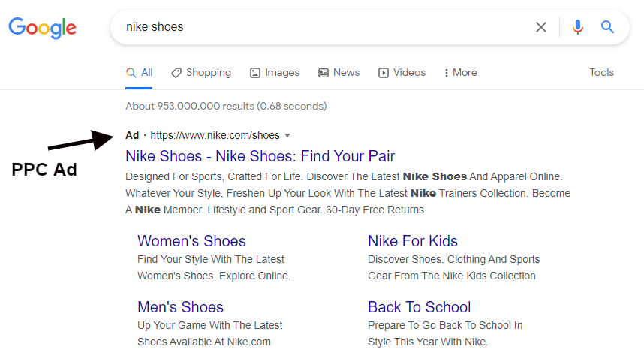Open 'Nike Shoes: Find Your Pair' ad link
The height and width of the screenshot is (362, 644).
(260, 156)
